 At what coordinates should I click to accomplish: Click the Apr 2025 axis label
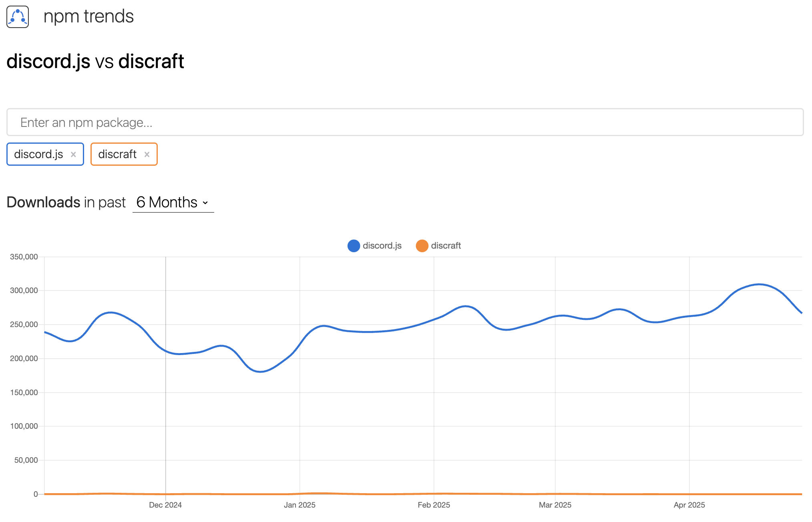(689, 505)
